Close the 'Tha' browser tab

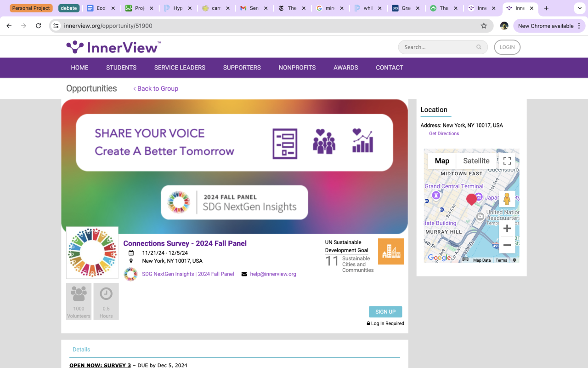pos(456,8)
